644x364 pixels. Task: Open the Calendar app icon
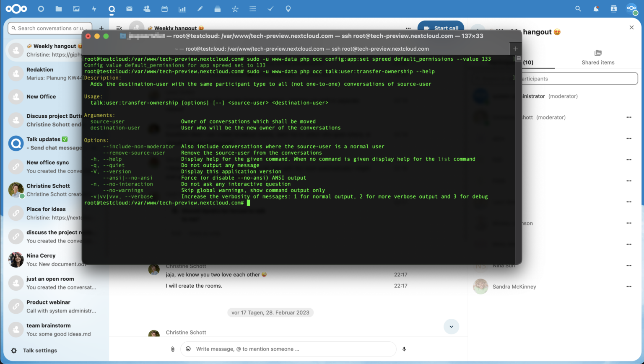pyautogui.click(x=164, y=9)
